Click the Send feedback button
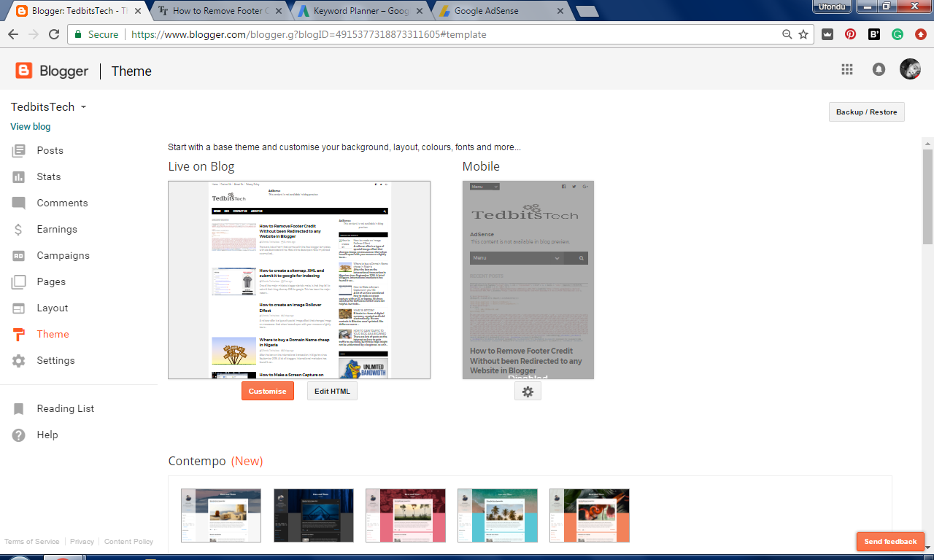Screen dimensions: 934x560 click(890, 542)
